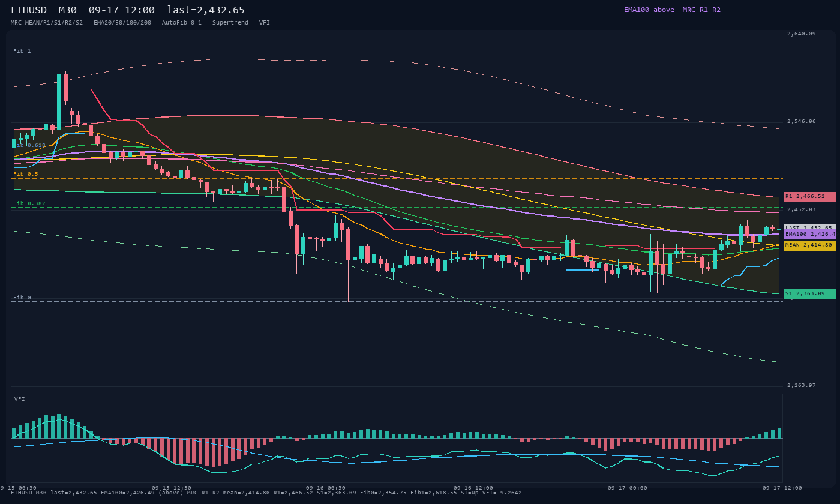Screen dimensions: 840x504
Task: Click the bottom summary status line
Action: pyautogui.click(x=266, y=493)
